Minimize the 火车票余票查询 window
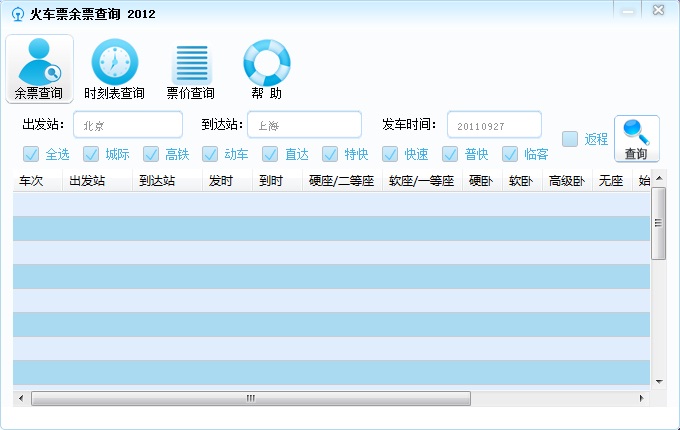The height and width of the screenshot is (430, 680). coord(628,10)
